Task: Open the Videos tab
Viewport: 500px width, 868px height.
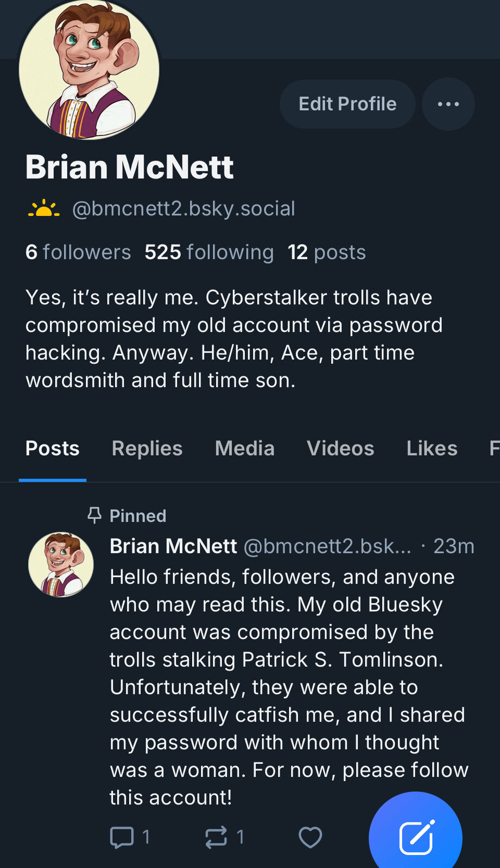Action: coord(340,449)
